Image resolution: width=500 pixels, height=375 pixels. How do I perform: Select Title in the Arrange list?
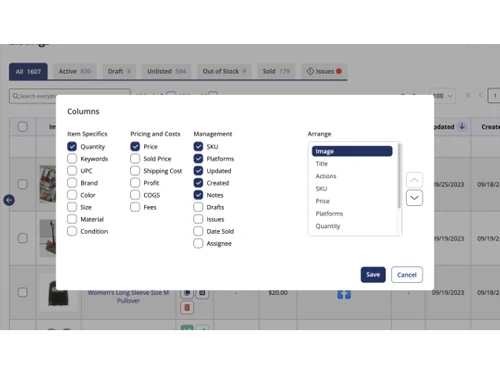(x=352, y=164)
